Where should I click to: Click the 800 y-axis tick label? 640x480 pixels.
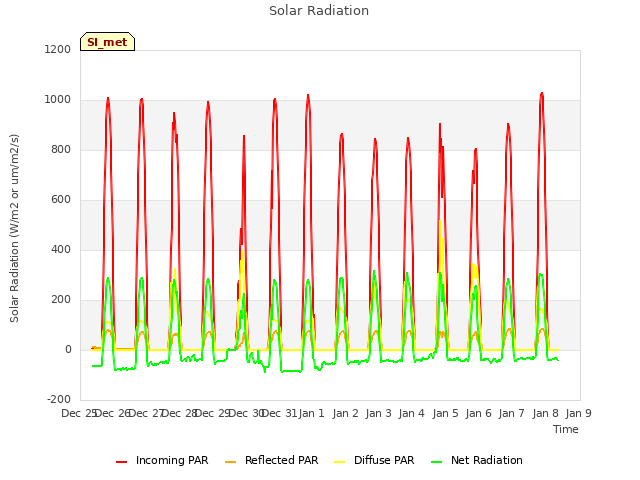pos(61,149)
